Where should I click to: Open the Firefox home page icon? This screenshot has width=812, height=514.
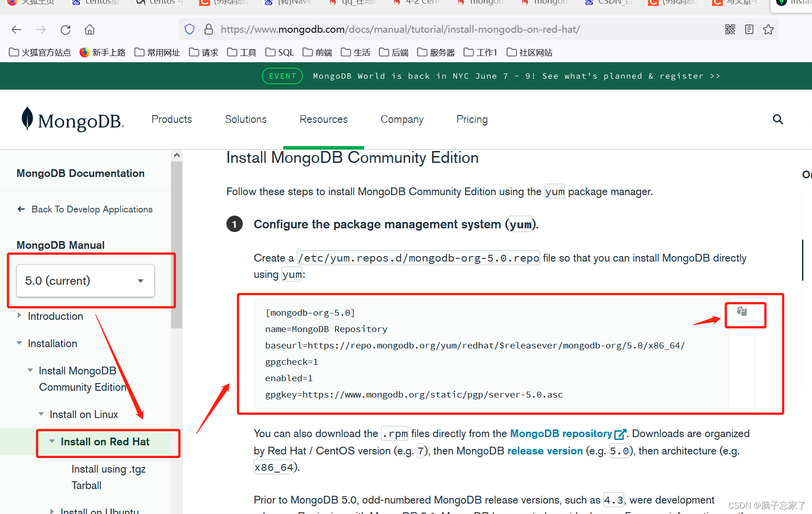pyautogui.click(x=89, y=29)
